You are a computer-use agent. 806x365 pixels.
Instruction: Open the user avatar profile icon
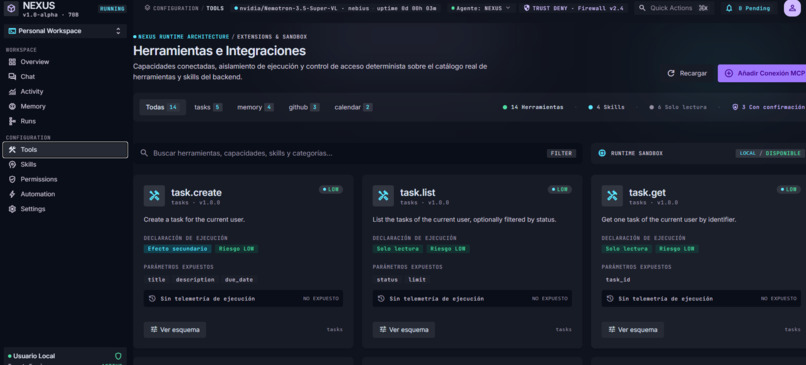pyautogui.click(x=792, y=8)
